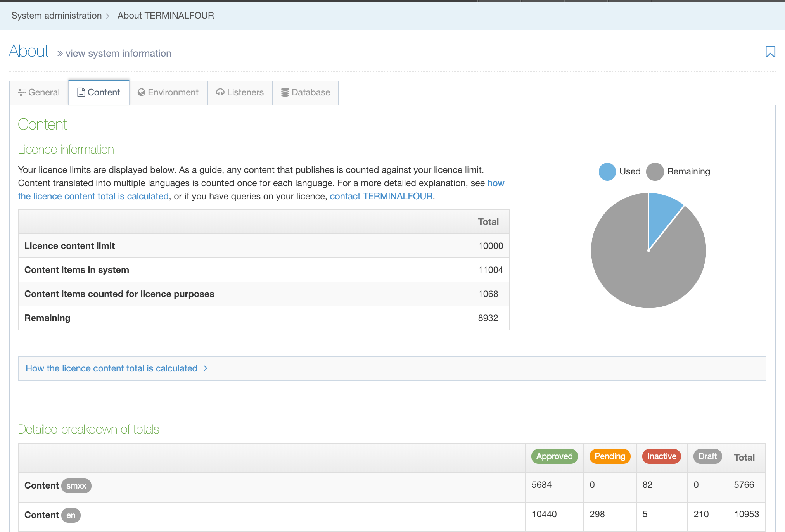
Task: Click the chevron in the licence accordion
Action: [206, 368]
